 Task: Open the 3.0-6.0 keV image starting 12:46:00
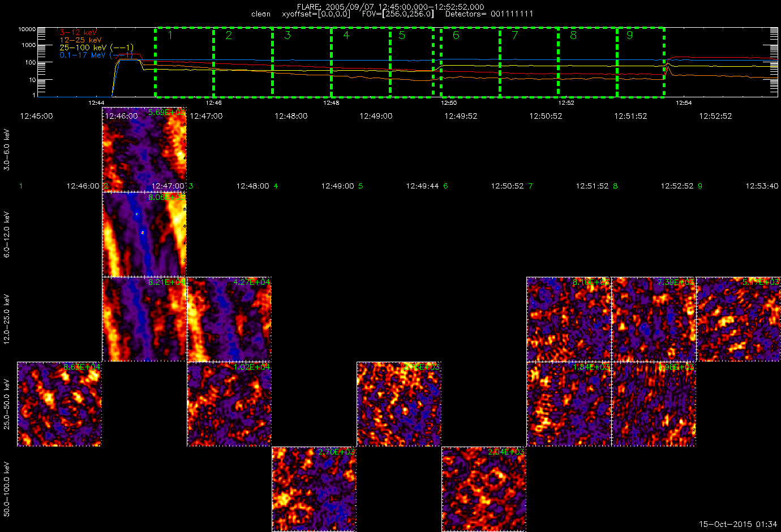pyautogui.click(x=144, y=149)
